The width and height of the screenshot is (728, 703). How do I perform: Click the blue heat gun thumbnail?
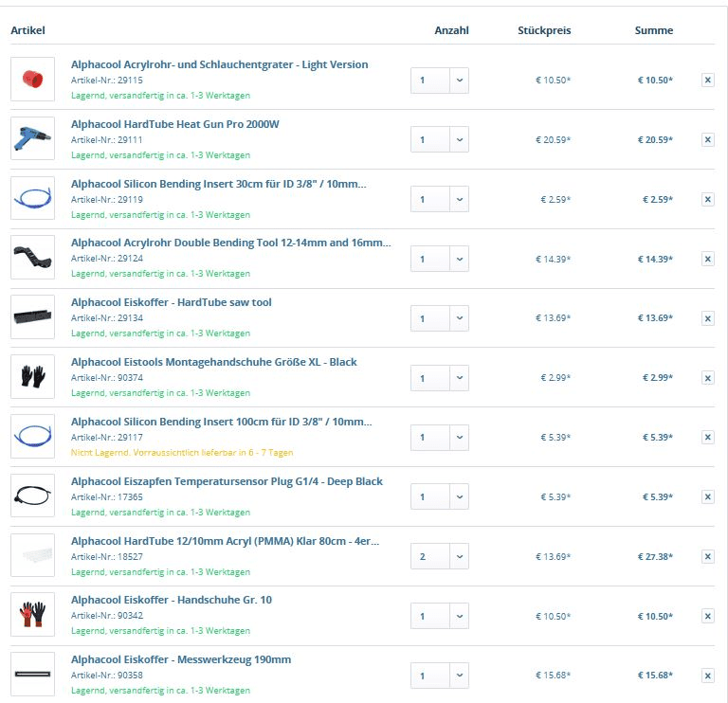click(x=32, y=139)
